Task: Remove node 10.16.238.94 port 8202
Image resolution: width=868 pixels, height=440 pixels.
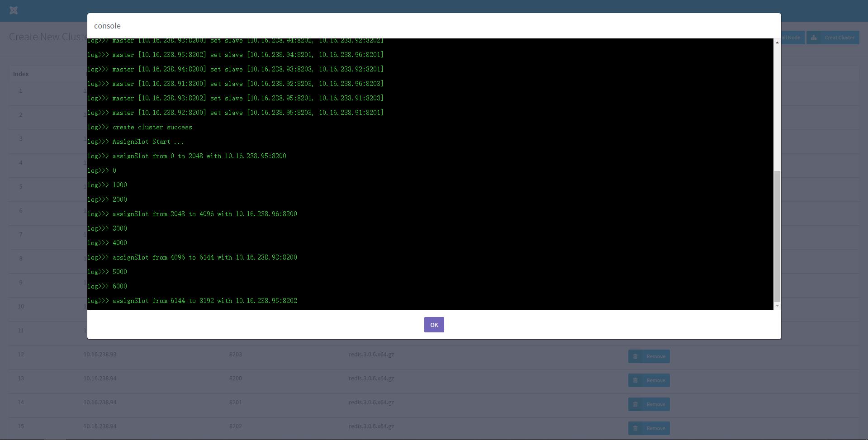Action: coord(649,428)
